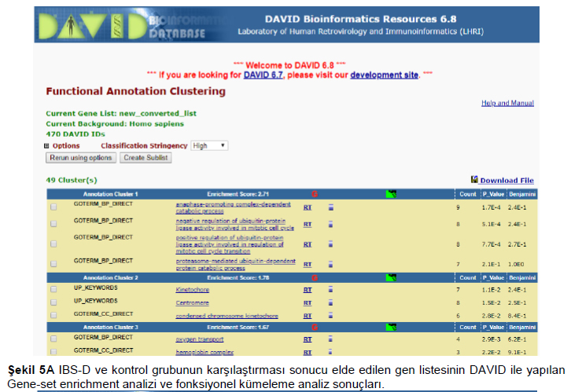Check the box for negative regulation of ubiquitin-protein ligase row

pos(53,224)
